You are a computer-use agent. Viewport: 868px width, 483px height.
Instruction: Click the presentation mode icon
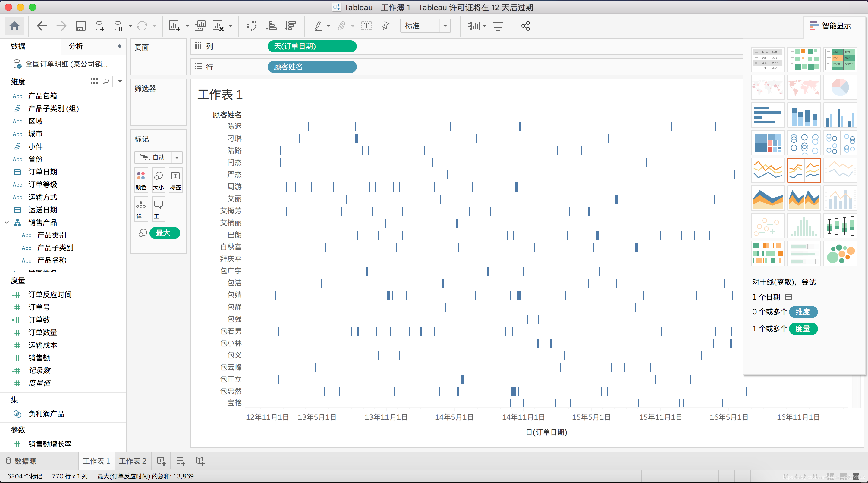tap(498, 26)
